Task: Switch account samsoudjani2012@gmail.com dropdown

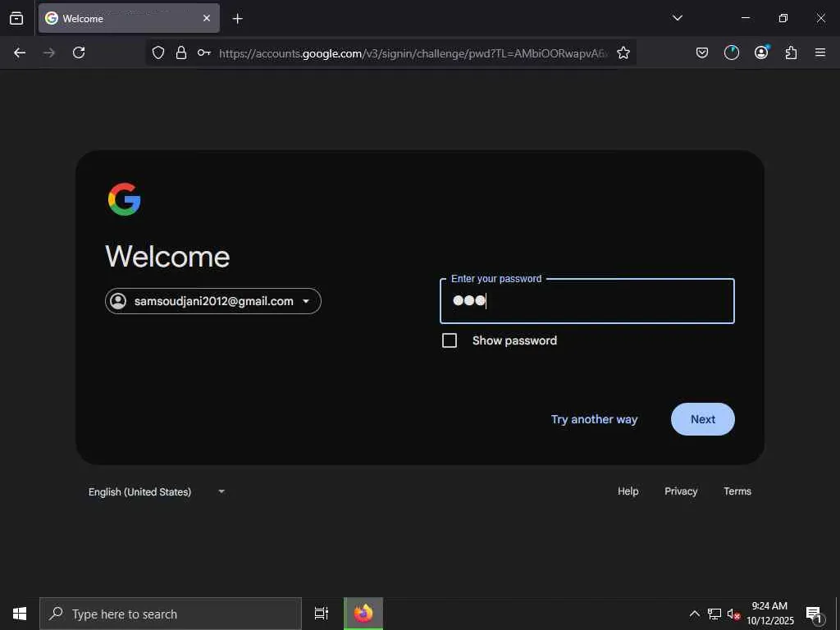Action: (x=213, y=301)
